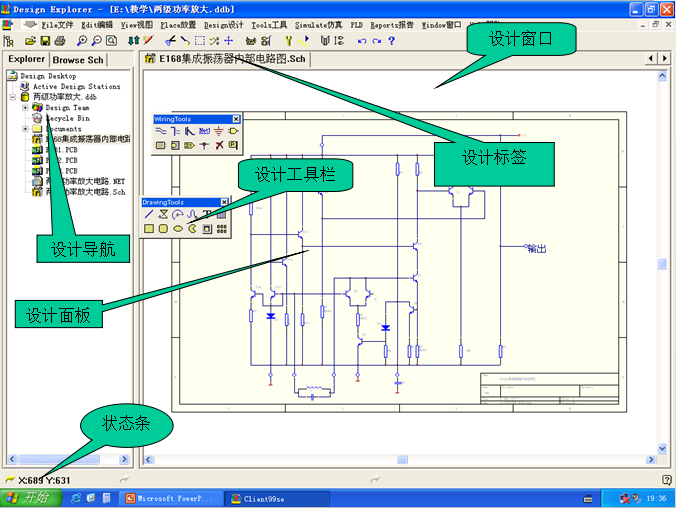The width and height of the screenshot is (676, 508).
Task: Switch to the Explorer tab
Action: (x=26, y=59)
